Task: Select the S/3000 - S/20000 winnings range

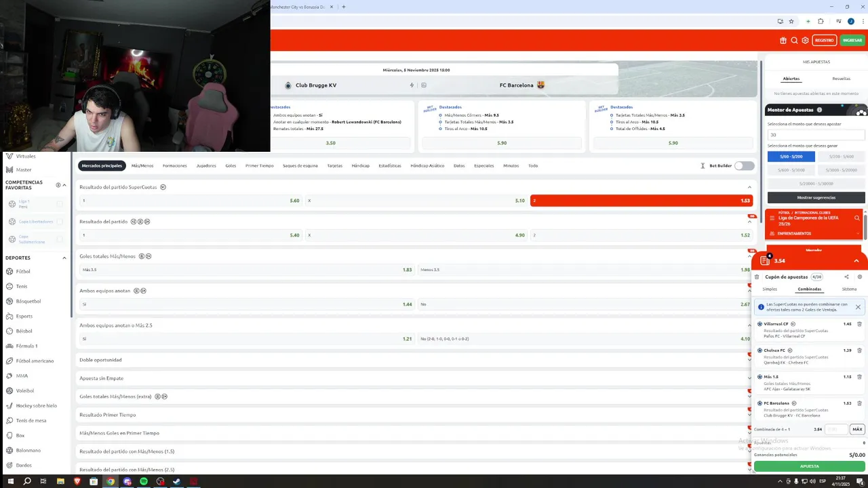Action: click(841, 170)
